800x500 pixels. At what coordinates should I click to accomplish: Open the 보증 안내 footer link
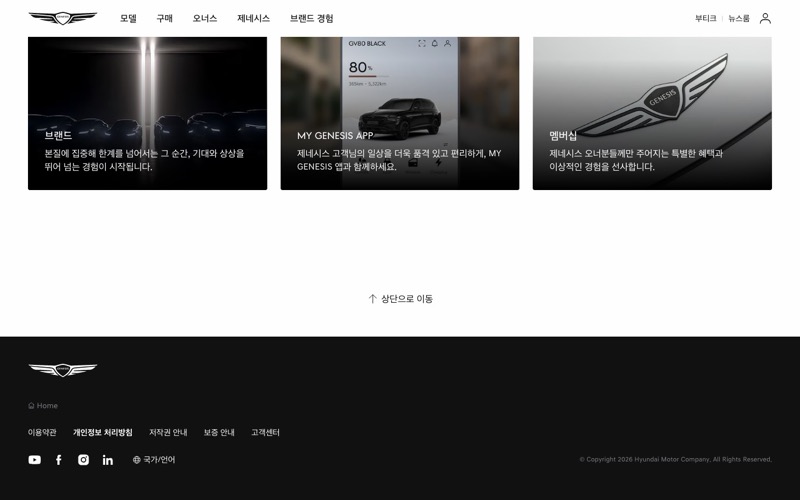[219, 433]
